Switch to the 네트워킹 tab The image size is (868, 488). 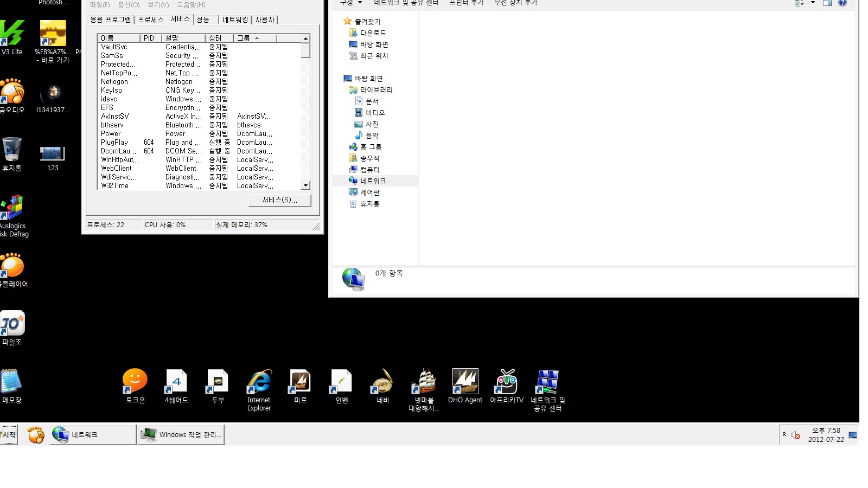click(235, 20)
